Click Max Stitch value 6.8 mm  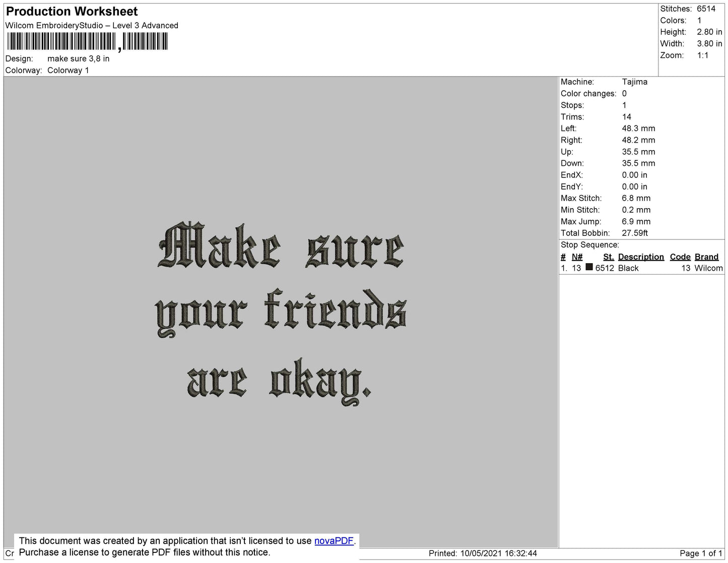[x=636, y=198]
